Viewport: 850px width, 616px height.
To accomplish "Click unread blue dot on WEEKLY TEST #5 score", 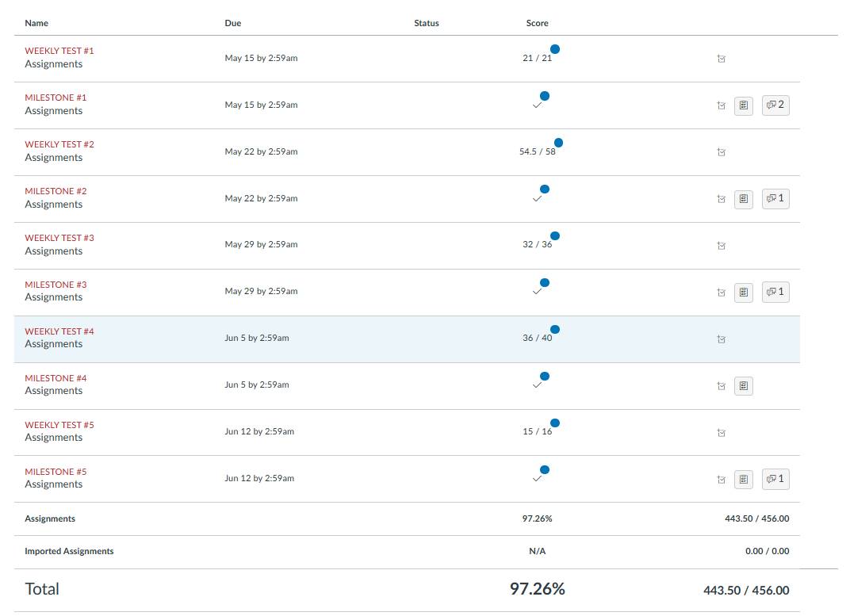I will pyautogui.click(x=555, y=423).
